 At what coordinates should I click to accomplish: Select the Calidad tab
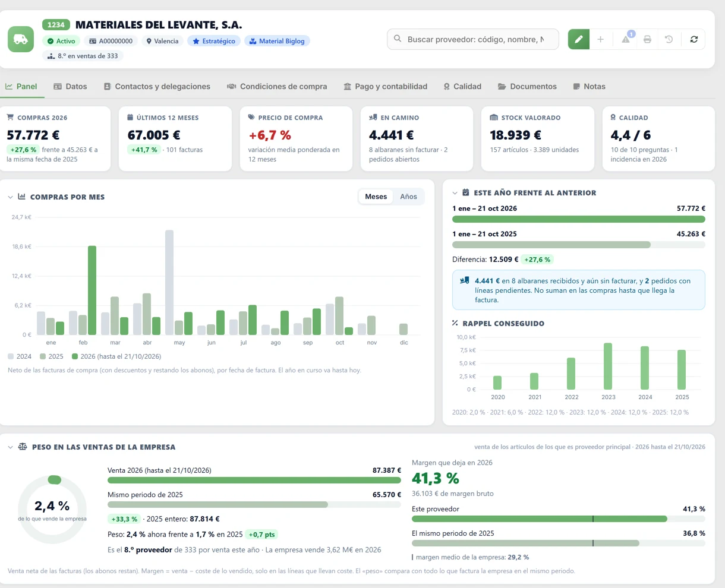pyautogui.click(x=462, y=86)
